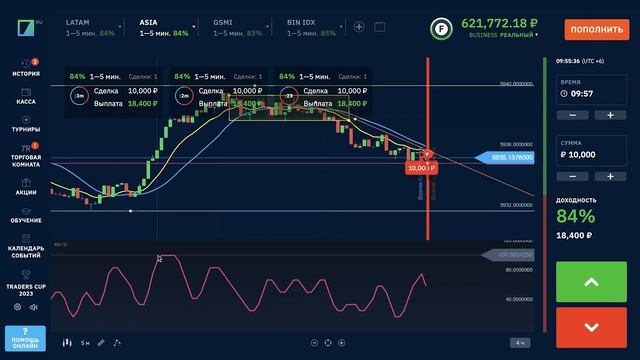640x360 pixels.
Task: Click the platform logo in the top-left corner
Action: 26,27
